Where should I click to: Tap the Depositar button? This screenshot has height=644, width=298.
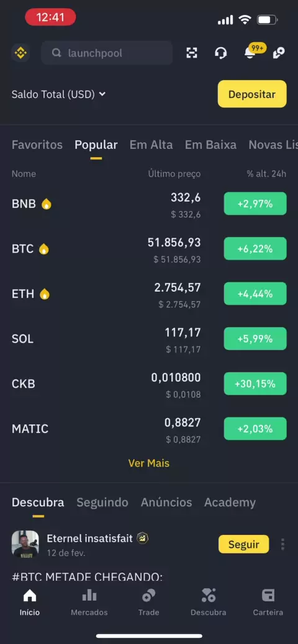pyautogui.click(x=252, y=94)
